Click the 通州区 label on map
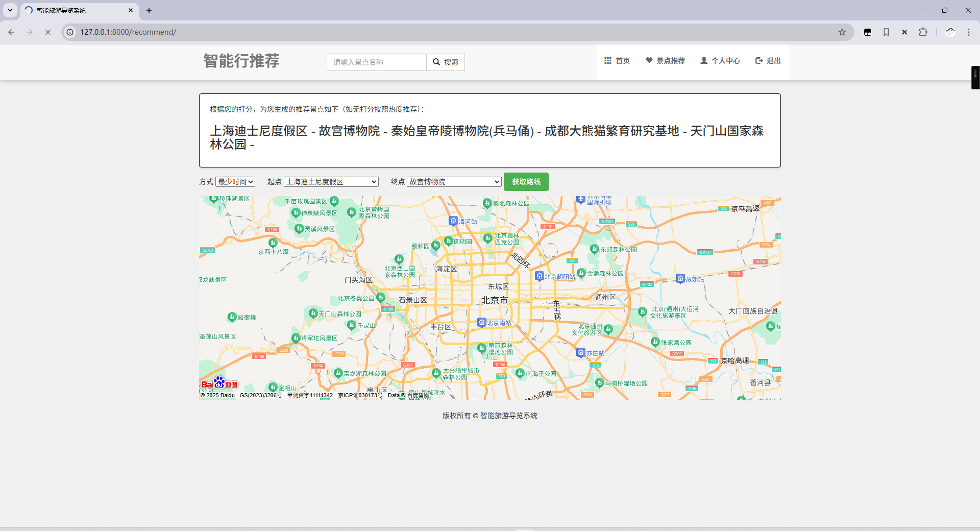980x531 pixels. tap(605, 297)
